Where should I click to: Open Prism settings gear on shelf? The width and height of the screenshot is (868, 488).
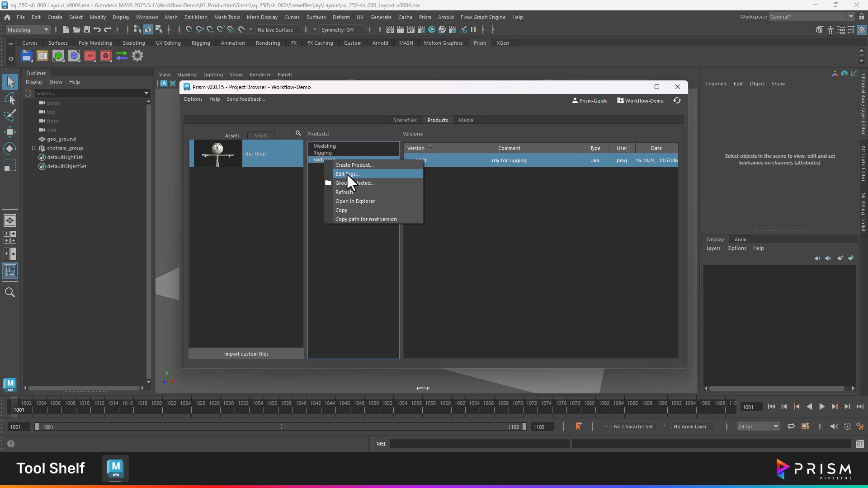[137, 56]
